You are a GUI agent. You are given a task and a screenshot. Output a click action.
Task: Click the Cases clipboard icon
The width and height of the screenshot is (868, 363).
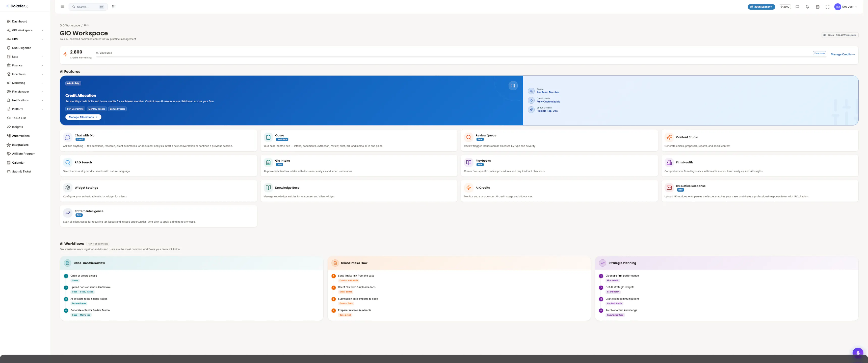[268, 137]
